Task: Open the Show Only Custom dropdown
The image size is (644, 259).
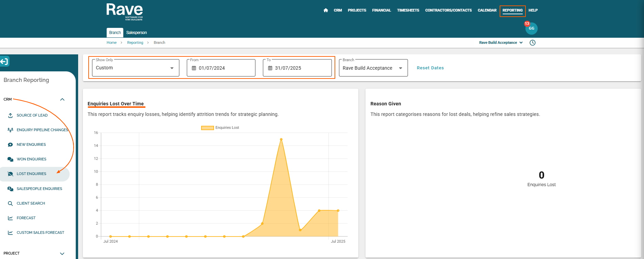Action: (x=136, y=68)
